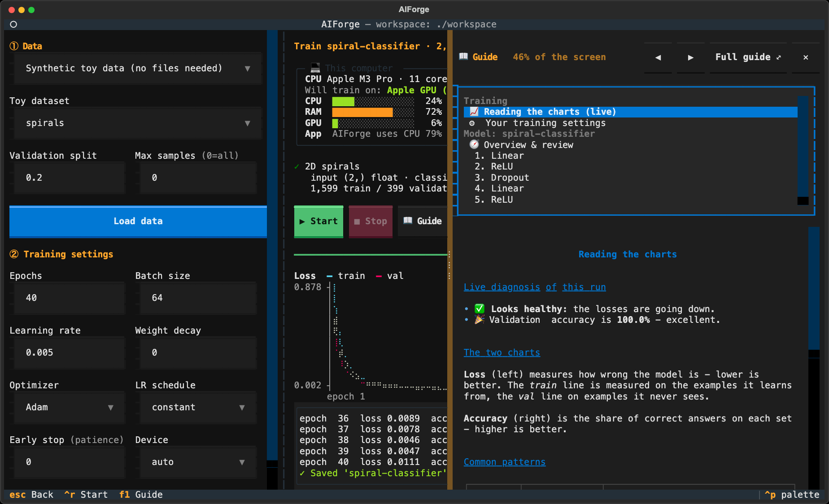
Task: Close the Guide panel with the ×
Action: [x=806, y=57]
